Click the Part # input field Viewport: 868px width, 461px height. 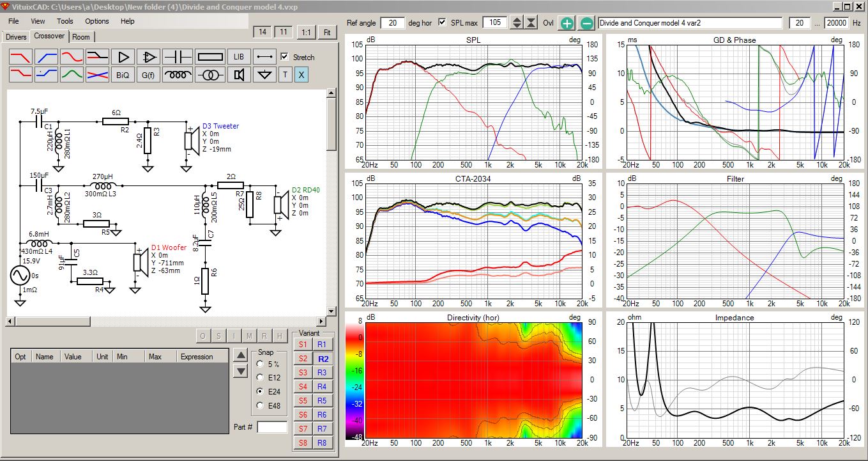coord(273,426)
